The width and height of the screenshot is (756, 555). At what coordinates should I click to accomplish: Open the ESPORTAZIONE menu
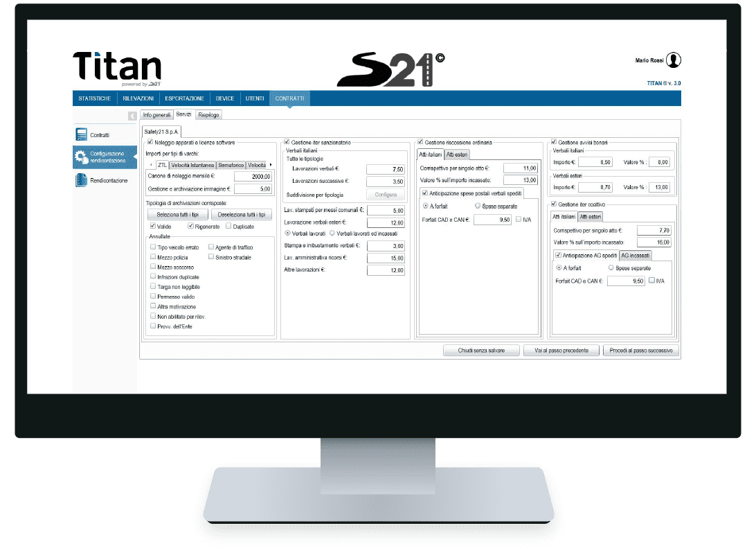(x=184, y=98)
